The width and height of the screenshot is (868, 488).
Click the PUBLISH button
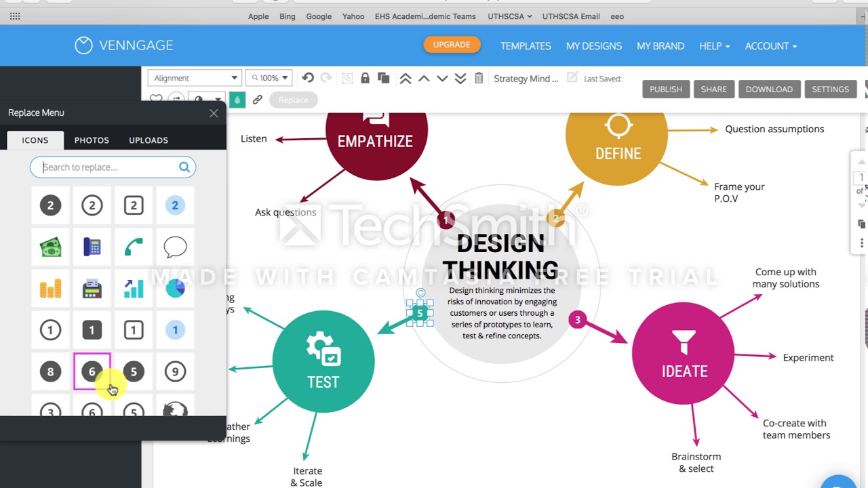(x=666, y=89)
